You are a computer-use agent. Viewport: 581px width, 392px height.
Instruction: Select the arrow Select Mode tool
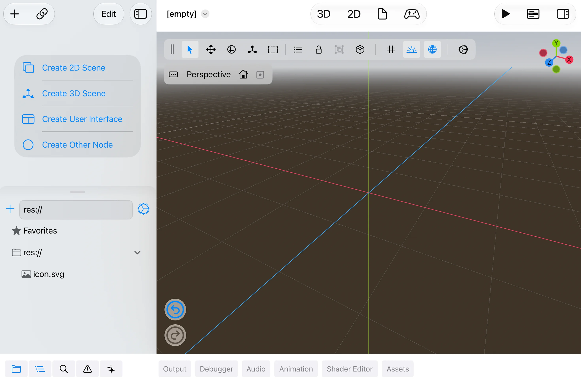(190, 50)
